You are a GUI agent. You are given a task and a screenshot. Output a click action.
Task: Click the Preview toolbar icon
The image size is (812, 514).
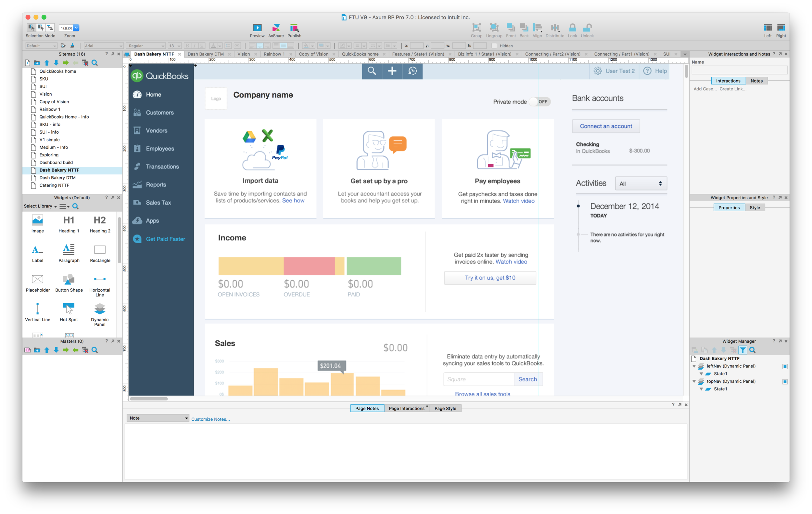tap(257, 27)
